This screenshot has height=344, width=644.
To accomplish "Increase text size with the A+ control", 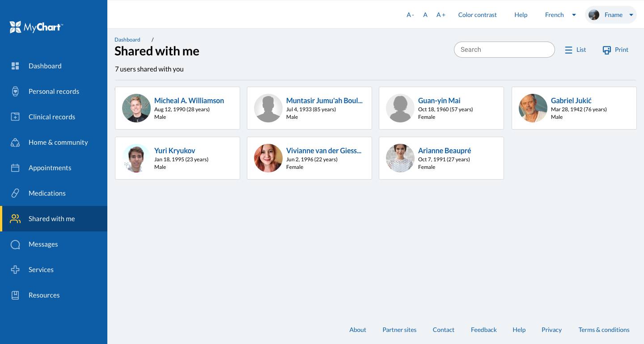I will coord(441,14).
